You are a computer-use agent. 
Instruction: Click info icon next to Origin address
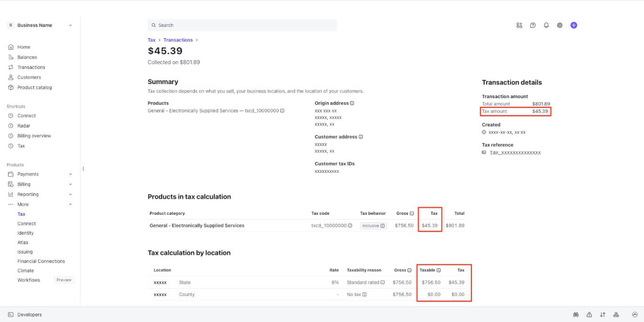click(352, 103)
